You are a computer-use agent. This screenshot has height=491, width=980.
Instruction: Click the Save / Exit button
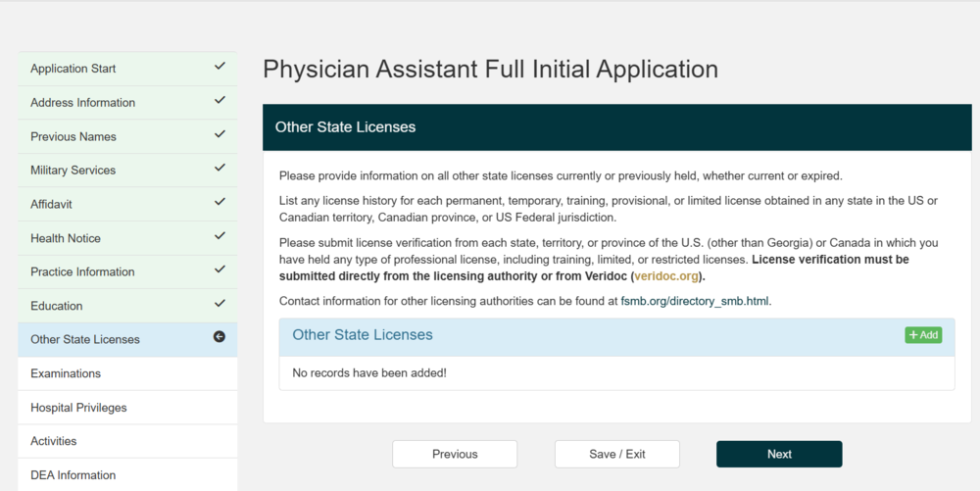pos(616,454)
